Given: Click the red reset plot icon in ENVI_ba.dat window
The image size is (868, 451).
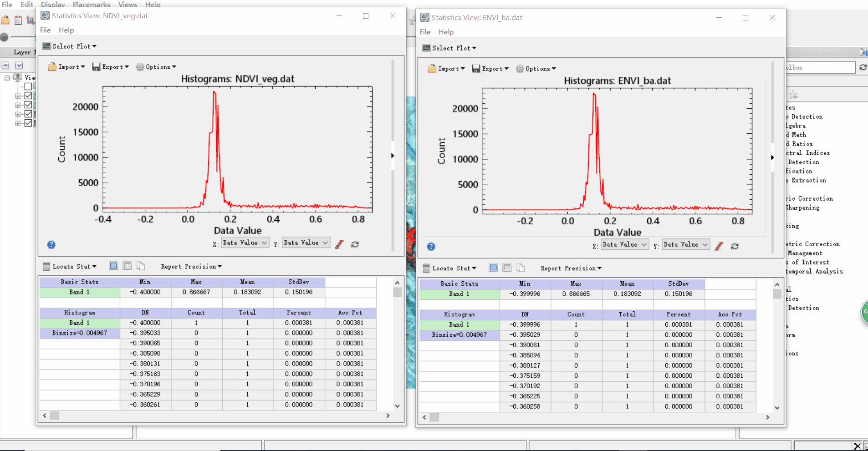Looking at the screenshot, I should pyautogui.click(x=719, y=246).
